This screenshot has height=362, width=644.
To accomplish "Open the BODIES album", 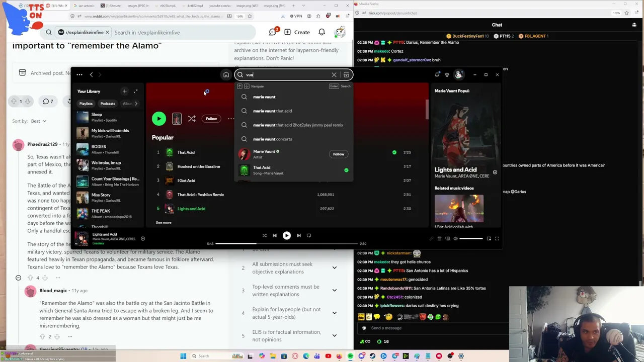I will click(x=108, y=149).
